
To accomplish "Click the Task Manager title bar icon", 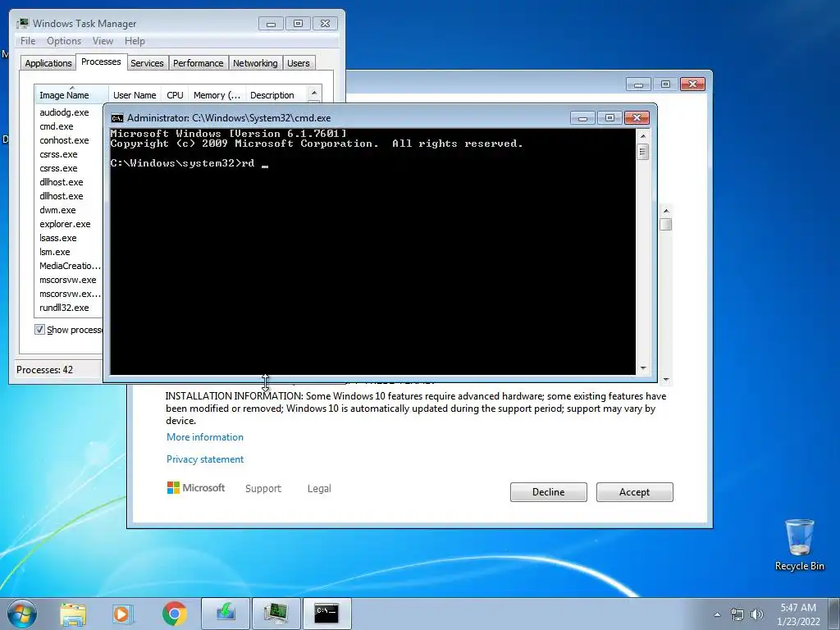I will (x=22, y=24).
